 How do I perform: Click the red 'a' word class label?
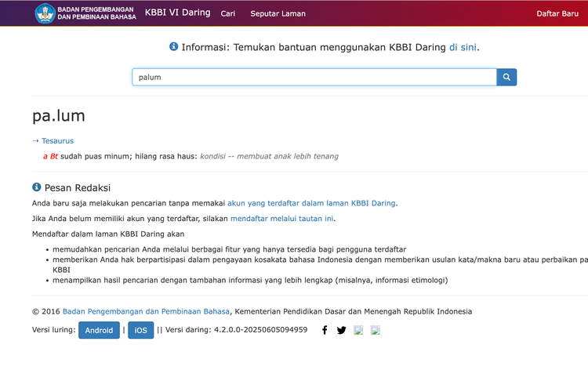point(45,157)
